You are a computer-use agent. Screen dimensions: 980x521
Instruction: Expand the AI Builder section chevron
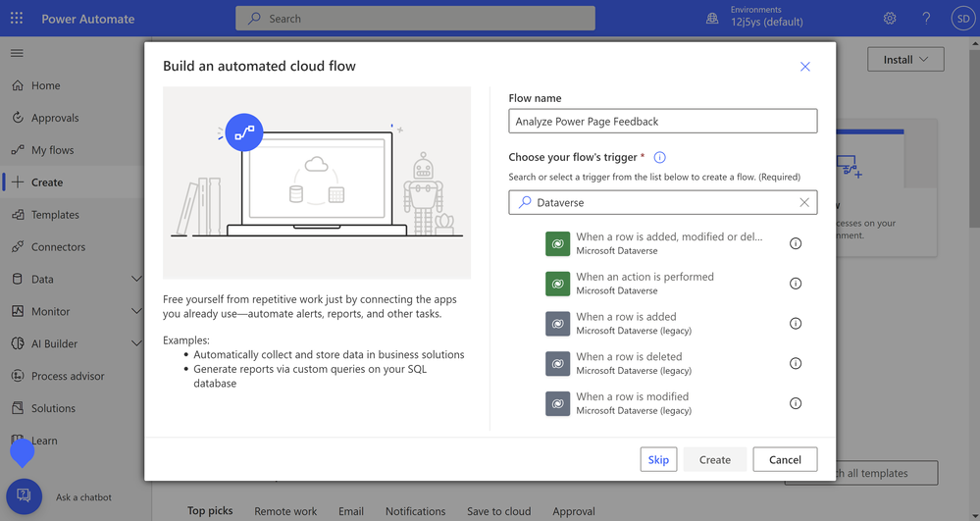click(136, 343)
